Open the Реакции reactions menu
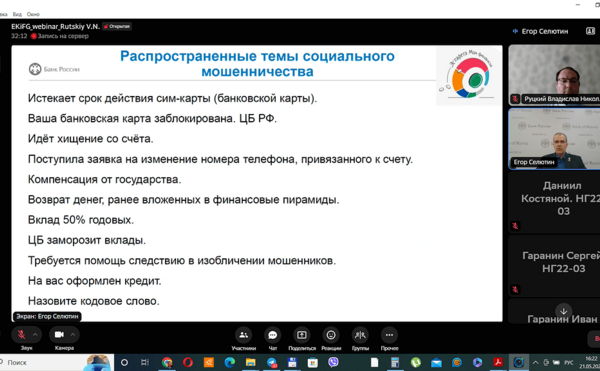This screenshot has width=600, height=371. click(331, 335)
